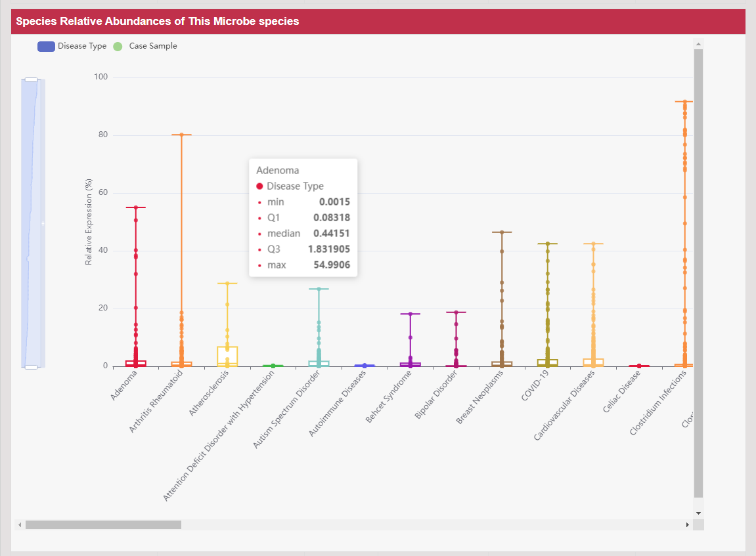This screenshot has height=556, width=756.
Task: Click the Breast Neoplasms maximum whisker point
Action: pos(502,232)
